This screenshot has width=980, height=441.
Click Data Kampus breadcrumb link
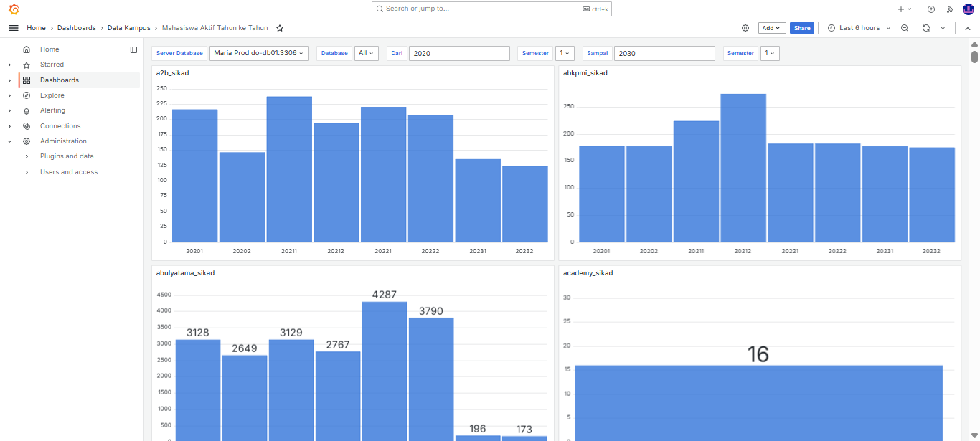point(129,28)
